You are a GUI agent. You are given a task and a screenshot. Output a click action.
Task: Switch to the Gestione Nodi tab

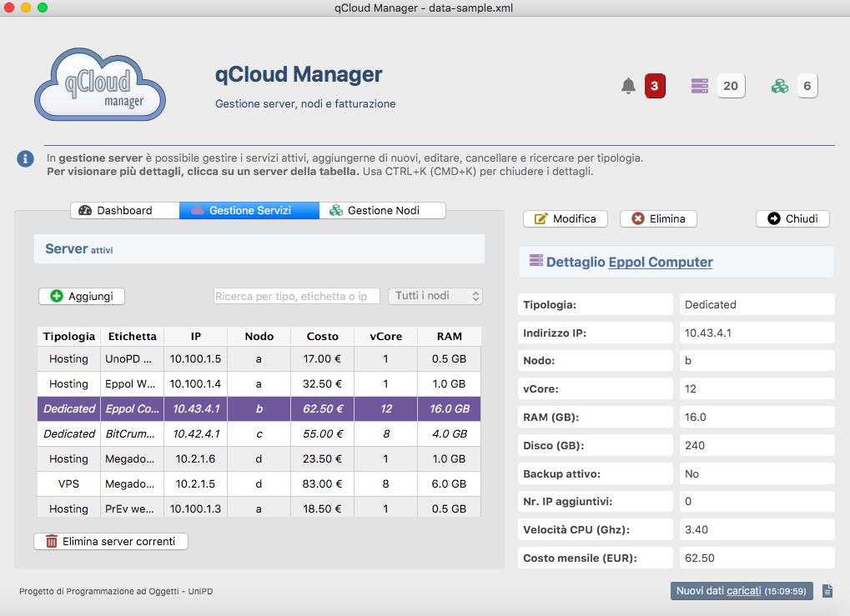click(x=382, y=210)
